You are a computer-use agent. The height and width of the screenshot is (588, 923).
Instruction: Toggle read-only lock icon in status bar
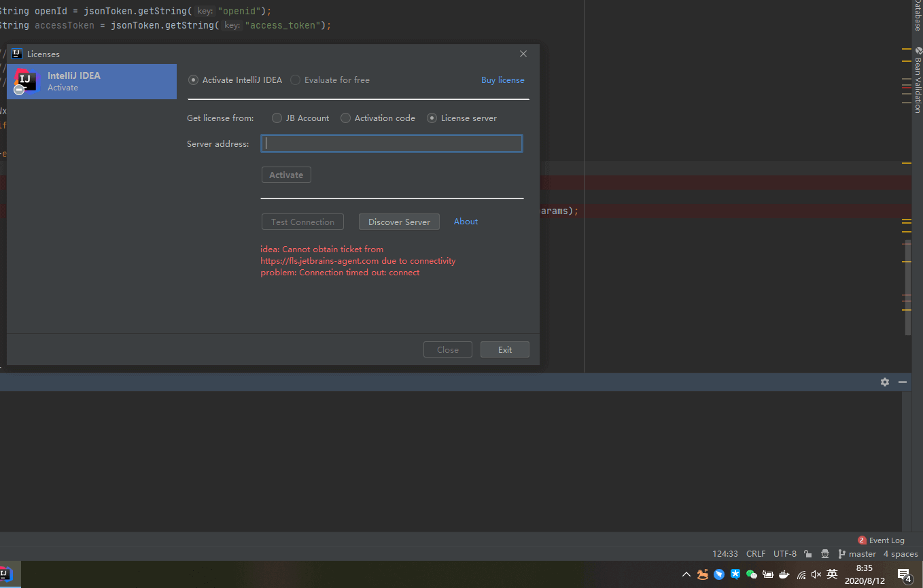point(807,554)
